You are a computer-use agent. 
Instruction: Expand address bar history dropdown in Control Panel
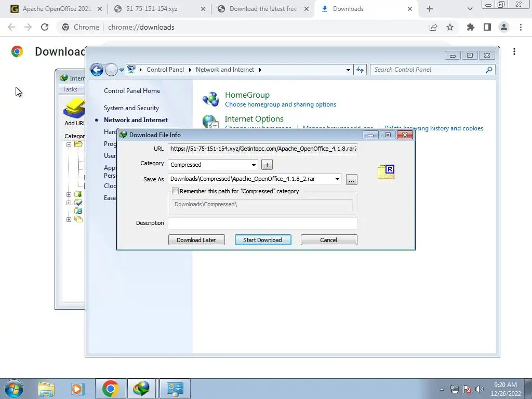coord(348,70)
